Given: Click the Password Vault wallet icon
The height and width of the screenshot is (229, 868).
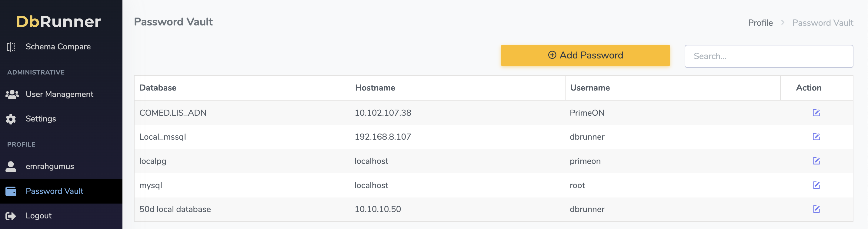Looking at the screenshot, I should coord(11,191).
